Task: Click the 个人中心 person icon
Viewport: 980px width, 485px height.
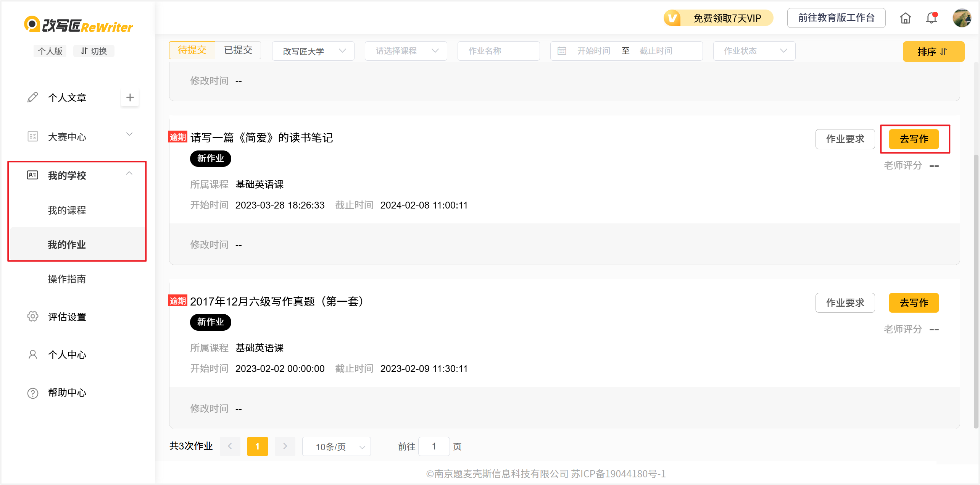Action: point(33,355)
